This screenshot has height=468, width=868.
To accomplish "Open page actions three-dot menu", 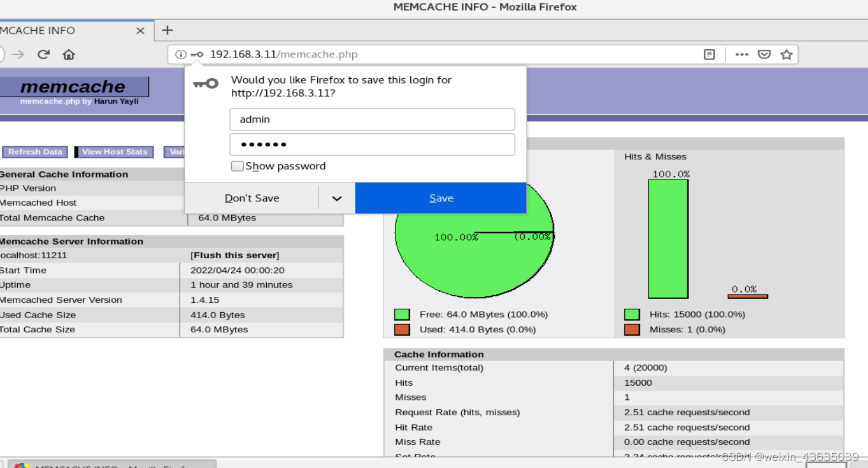I will (x=742, y=55).
